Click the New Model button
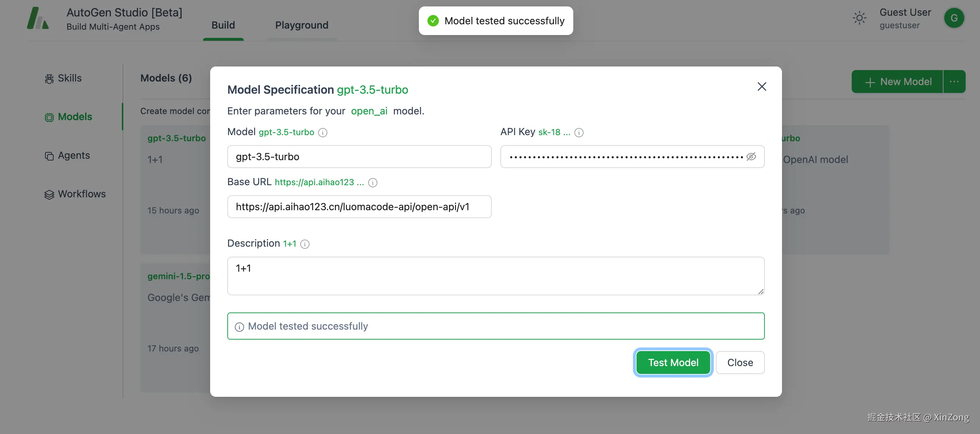 [897, 82]
